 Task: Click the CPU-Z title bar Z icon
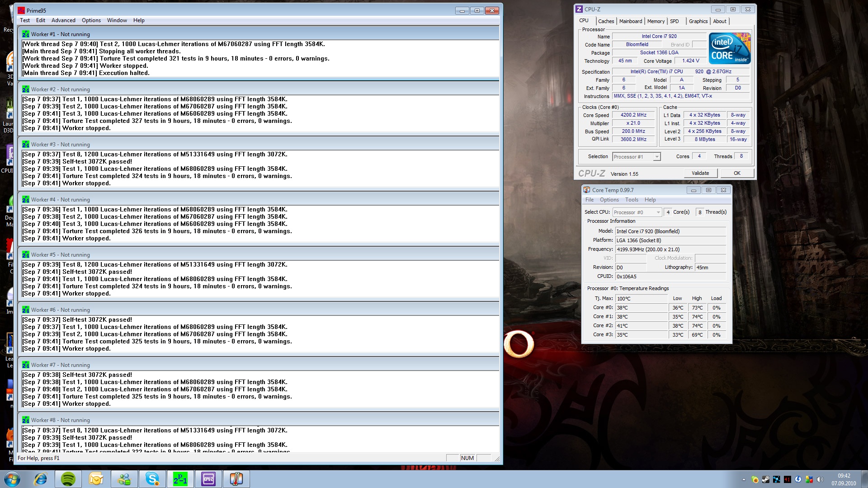pyautogui.click(x=579, y=9)
